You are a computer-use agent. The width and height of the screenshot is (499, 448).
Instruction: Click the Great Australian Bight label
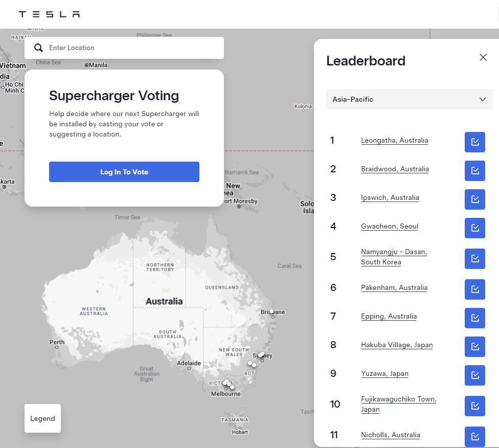146,374
